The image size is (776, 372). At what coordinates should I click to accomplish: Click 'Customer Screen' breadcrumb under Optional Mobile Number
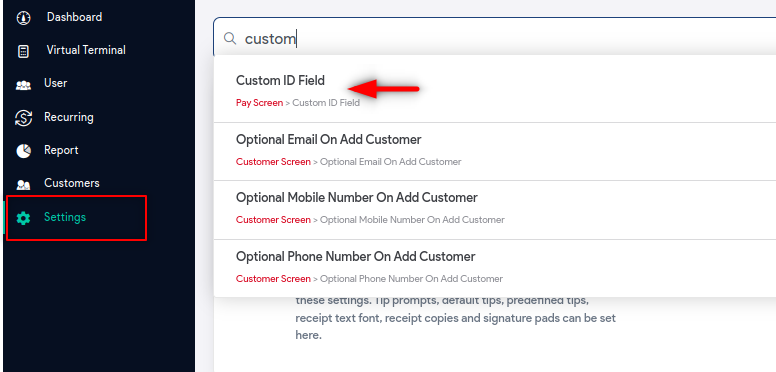[273, 220]
